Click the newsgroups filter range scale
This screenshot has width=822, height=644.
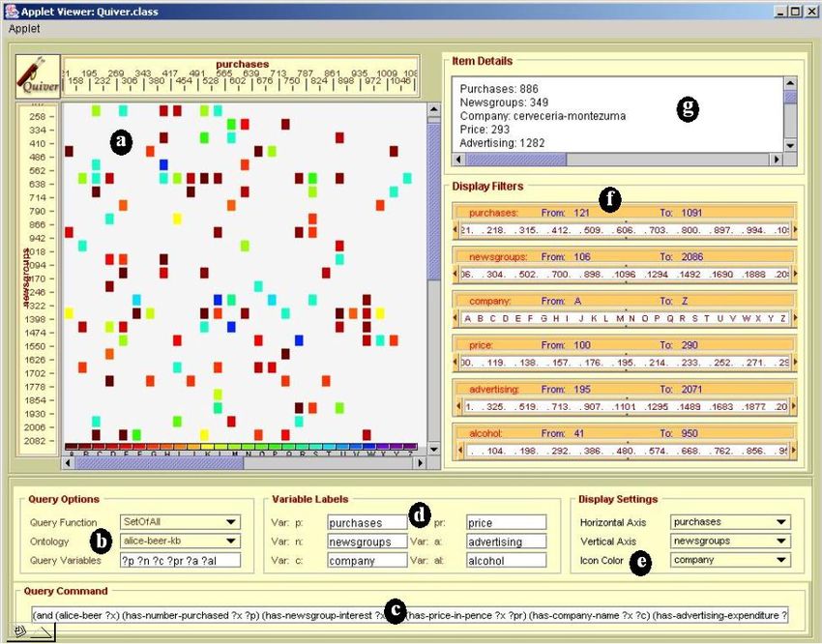pyautogui.click(x=625, y=274)
